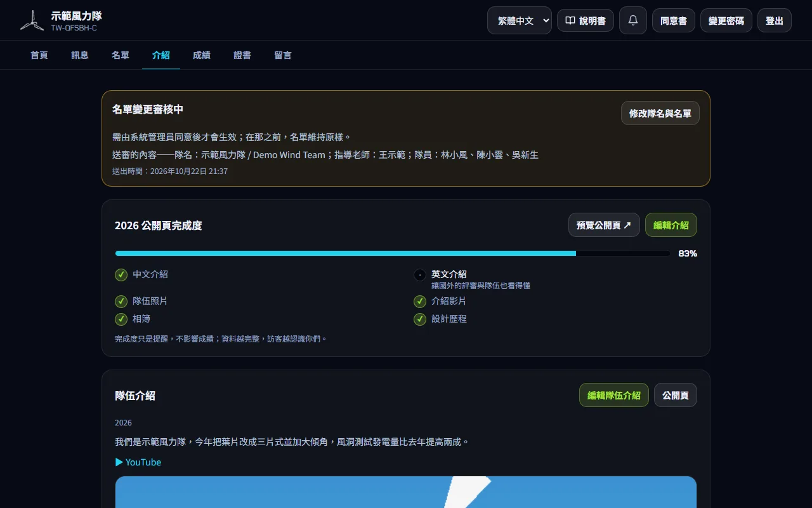Click the 設計歷程 green check icon
812x508 pixels.
pos(420,319)
